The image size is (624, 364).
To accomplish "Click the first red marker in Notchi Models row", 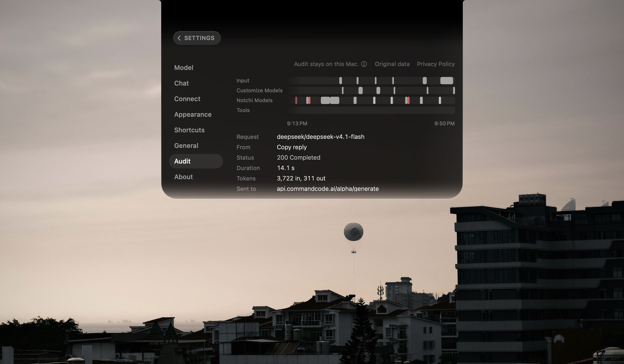I will (296, 100).
